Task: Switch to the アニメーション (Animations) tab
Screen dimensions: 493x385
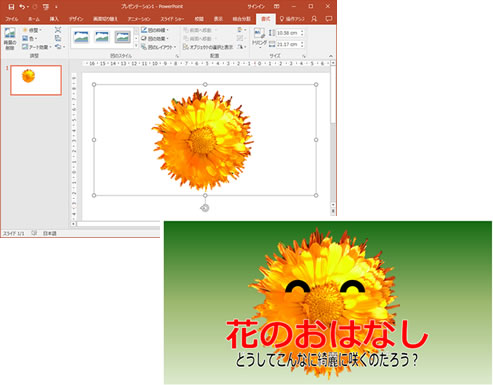Action: click(139, 19)
